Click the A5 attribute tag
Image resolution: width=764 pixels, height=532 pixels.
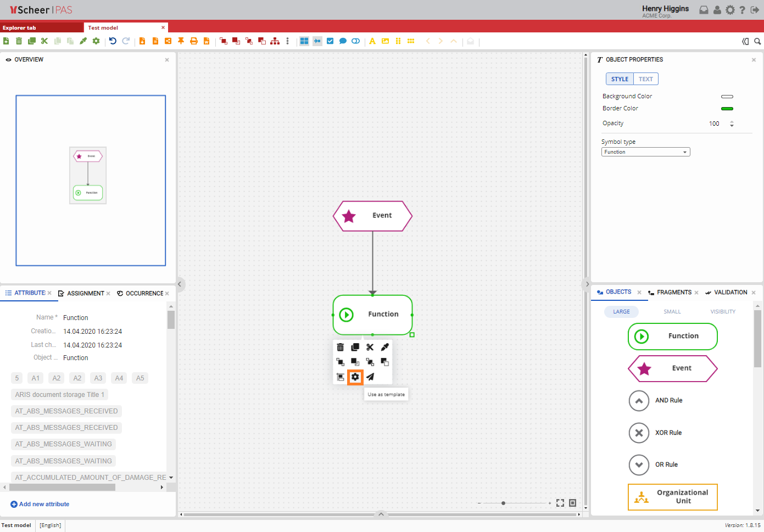tap(140, 378)
